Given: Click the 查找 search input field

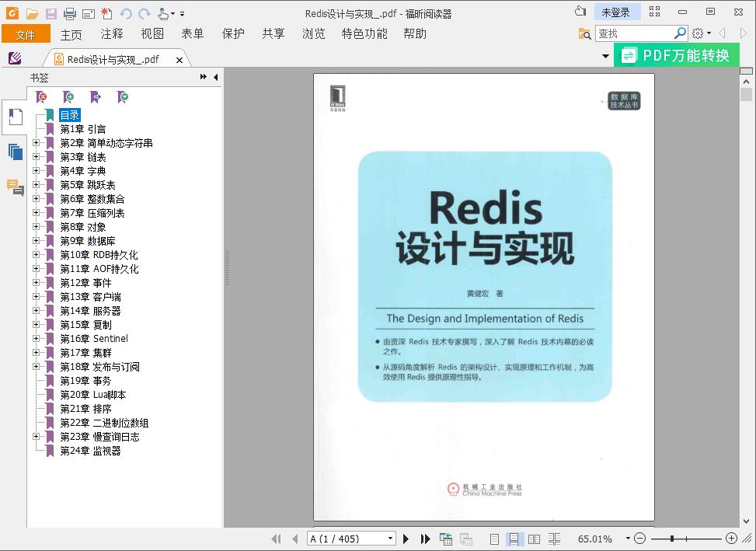Looking at the screenshot, I should click(634, 33).
